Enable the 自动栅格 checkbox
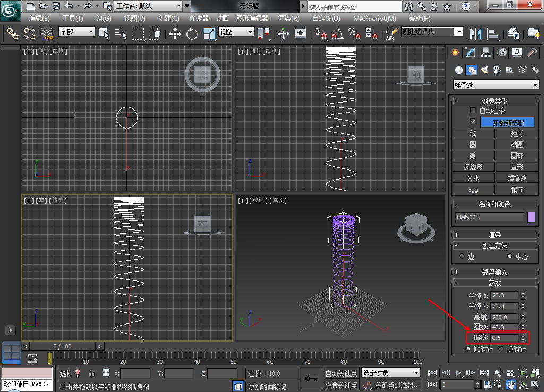This screenshot has height=392, width=544. click(473, 110)
